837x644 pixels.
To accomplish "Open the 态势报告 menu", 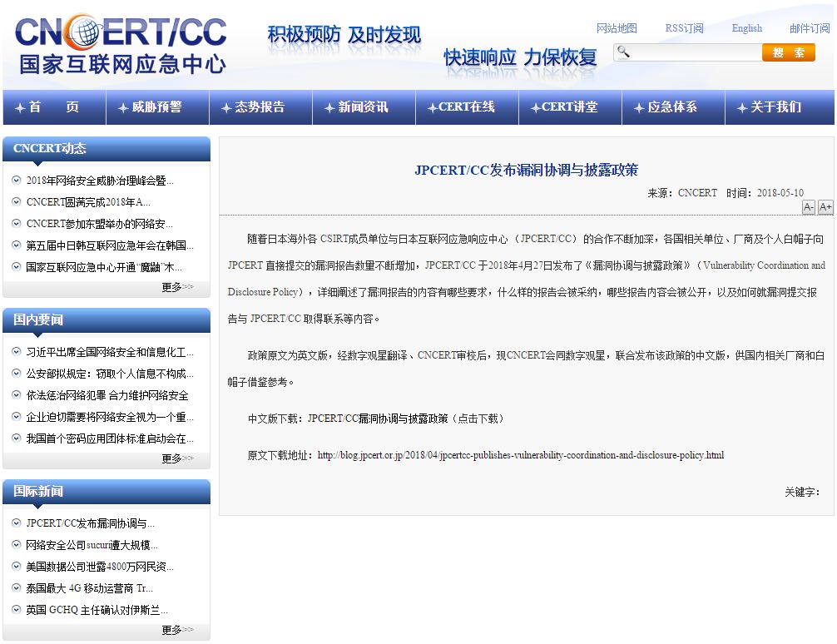I will tap(260, 107).
